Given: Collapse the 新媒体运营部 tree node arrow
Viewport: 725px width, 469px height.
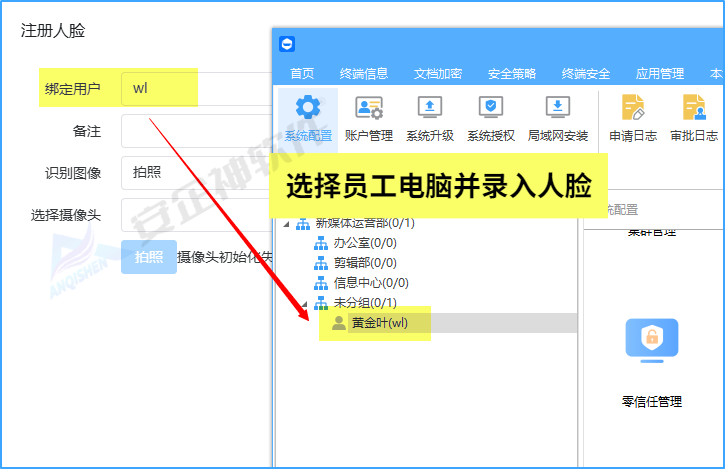Looking at the screenshot, I should coord(286,224).
